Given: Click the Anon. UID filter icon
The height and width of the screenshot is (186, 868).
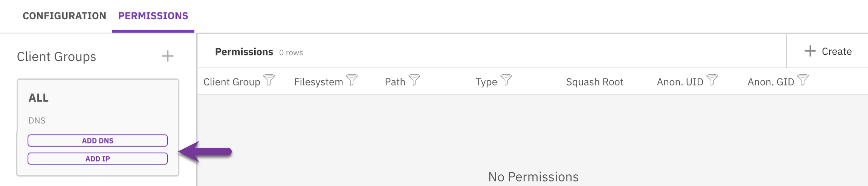Looking at the screenshot, I should [x=712, y=80].
